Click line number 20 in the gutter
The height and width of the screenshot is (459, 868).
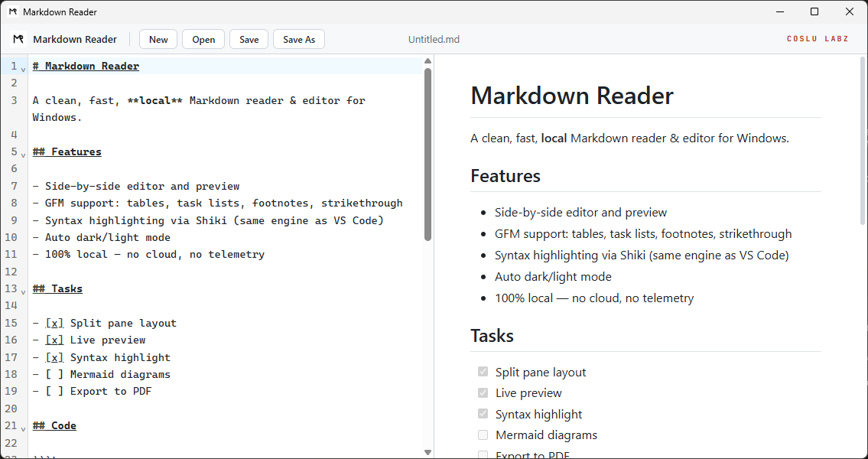[x=11, y=409]
